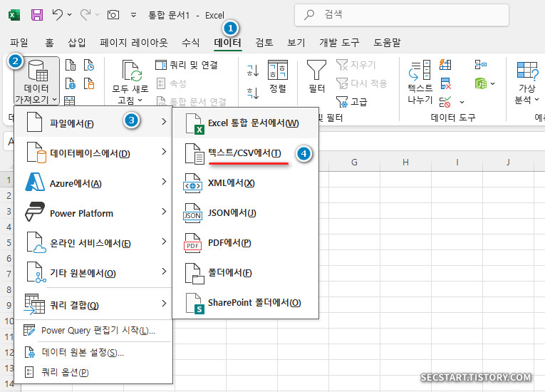Select the 데이터 ribbon tab

pyautogui.click(x=228, y=43)
